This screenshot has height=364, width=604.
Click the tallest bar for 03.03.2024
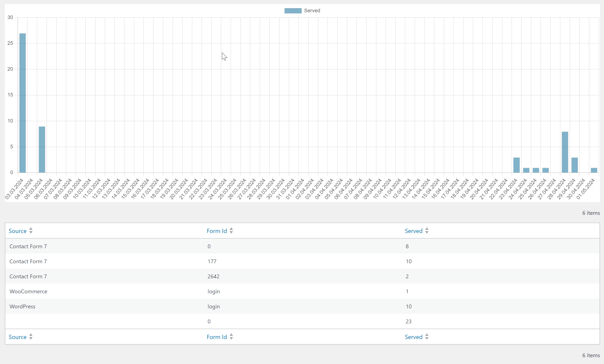pos(22,103)
